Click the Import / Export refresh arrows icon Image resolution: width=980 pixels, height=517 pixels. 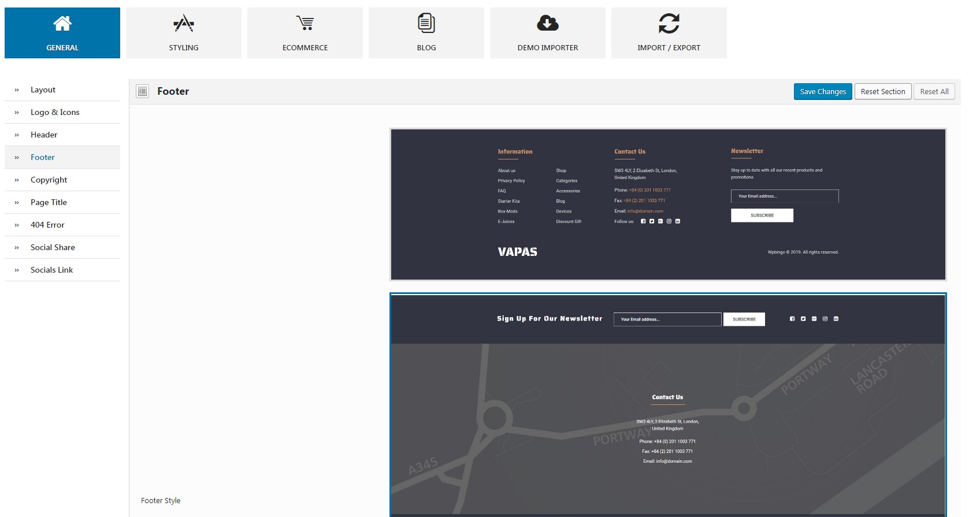pos(669,23)
